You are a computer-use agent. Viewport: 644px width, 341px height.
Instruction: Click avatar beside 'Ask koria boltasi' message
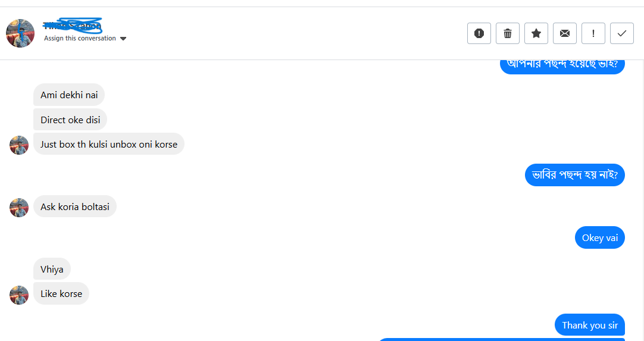19,207
